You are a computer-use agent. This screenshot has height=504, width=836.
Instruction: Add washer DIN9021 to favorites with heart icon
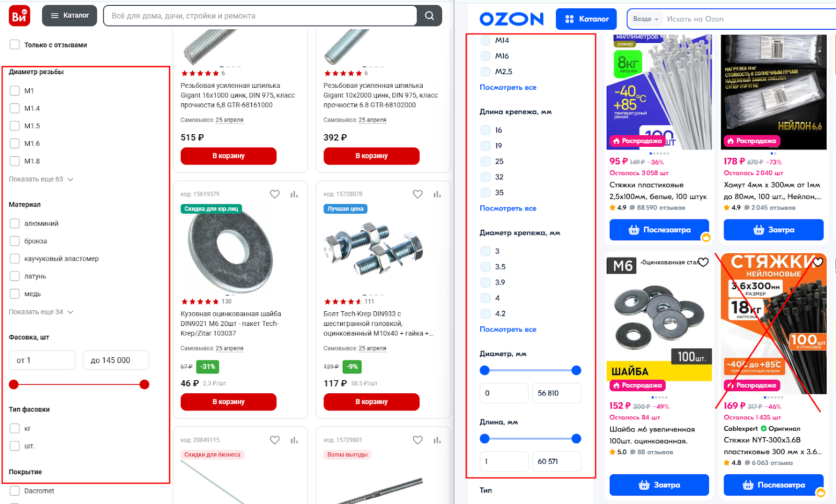coord(275,194)
